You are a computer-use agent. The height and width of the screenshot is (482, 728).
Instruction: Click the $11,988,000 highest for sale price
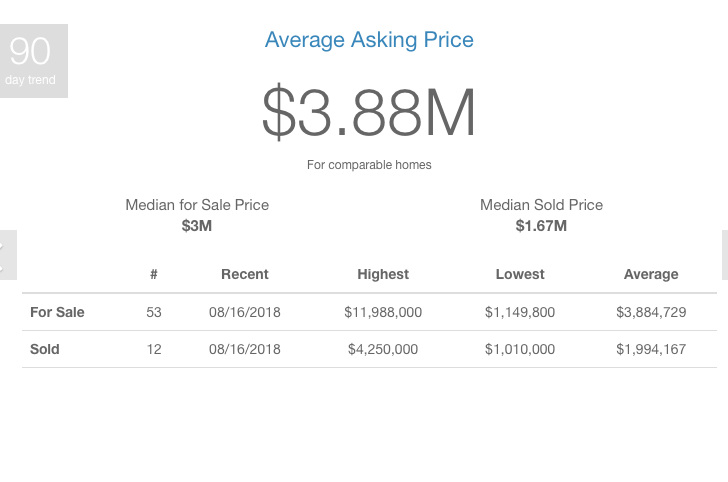383,312
